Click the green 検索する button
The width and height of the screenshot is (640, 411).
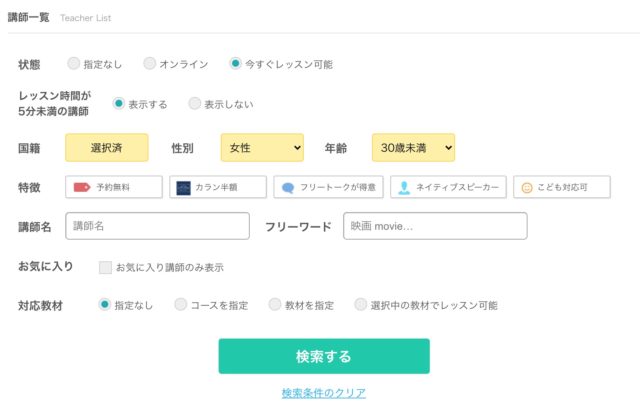point(324,356)
